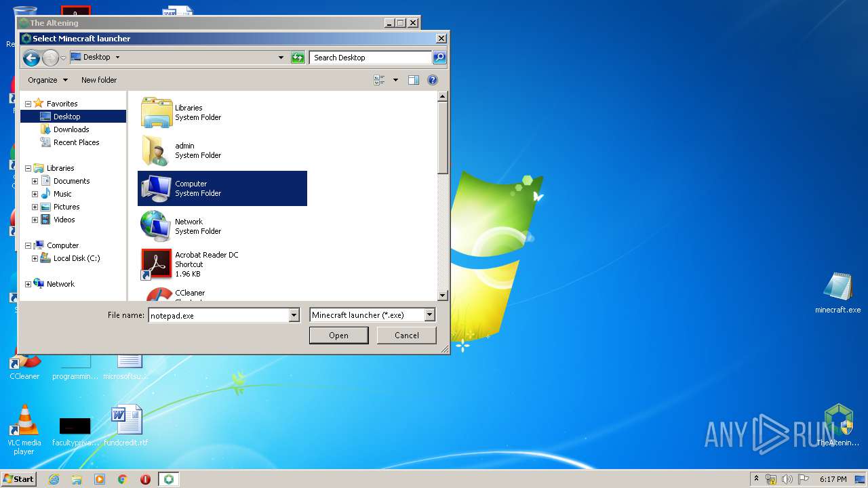Expand the Pictures library node
This screenshot has height=488, width=868.
[x=35, y=207]
